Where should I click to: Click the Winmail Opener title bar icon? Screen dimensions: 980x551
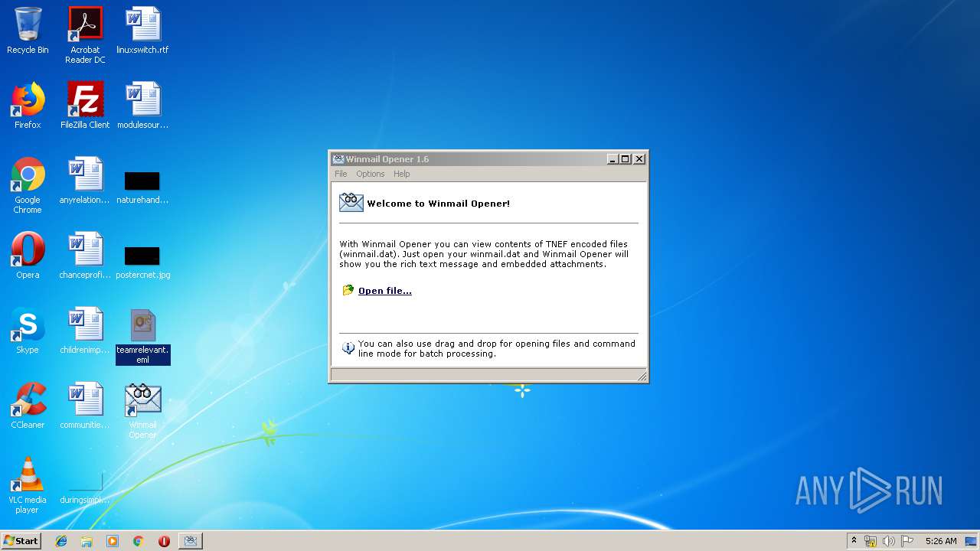tap(338, 159)
